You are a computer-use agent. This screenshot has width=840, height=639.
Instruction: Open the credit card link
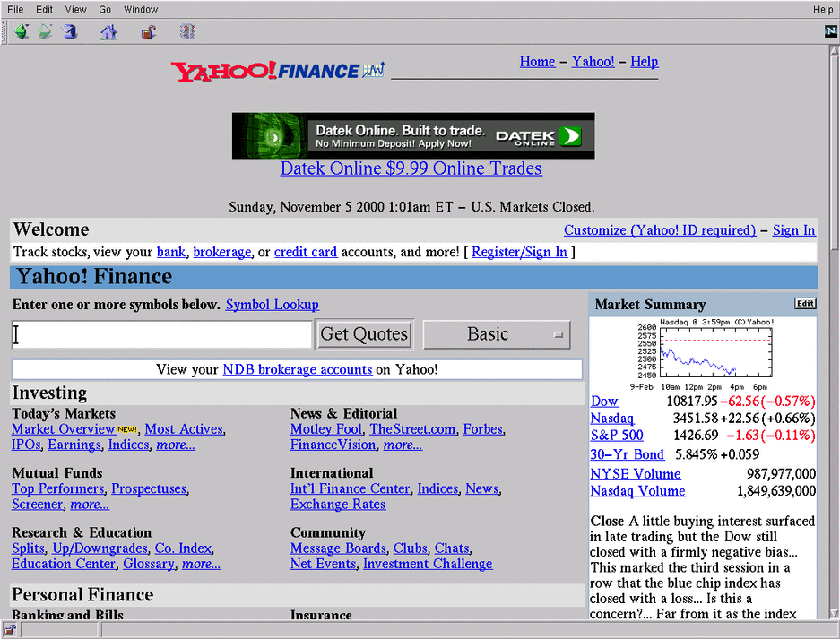[306, 252]
